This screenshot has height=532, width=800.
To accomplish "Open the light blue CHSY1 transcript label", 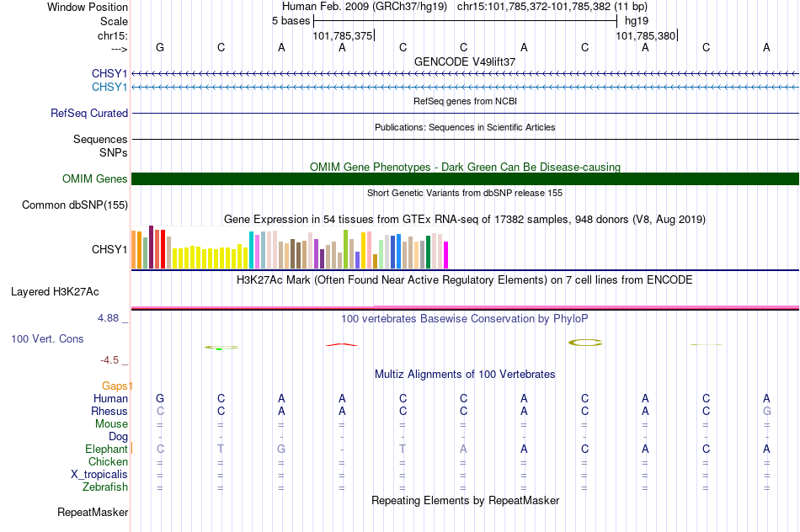I will (x=109, y=88).
